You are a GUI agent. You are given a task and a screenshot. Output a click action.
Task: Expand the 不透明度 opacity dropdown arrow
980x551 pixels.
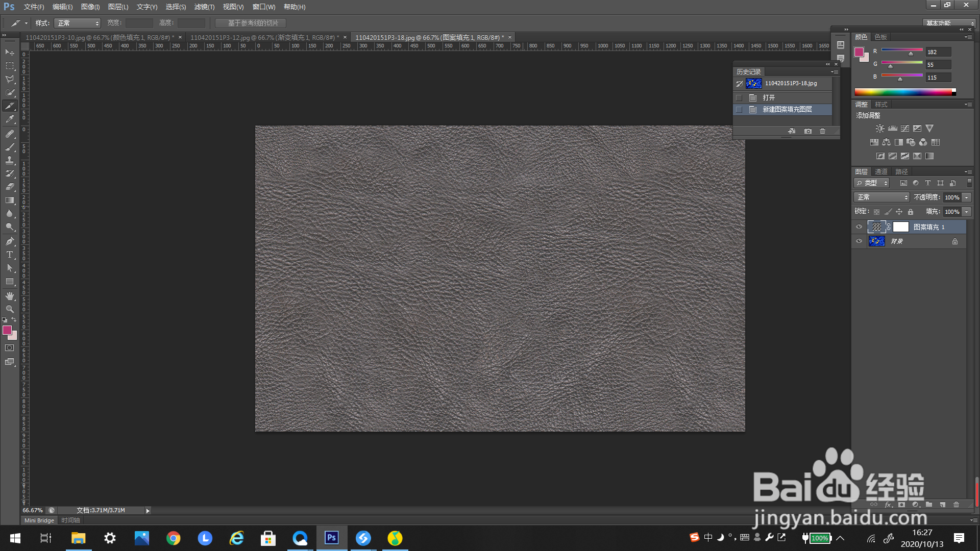[966, 197]
